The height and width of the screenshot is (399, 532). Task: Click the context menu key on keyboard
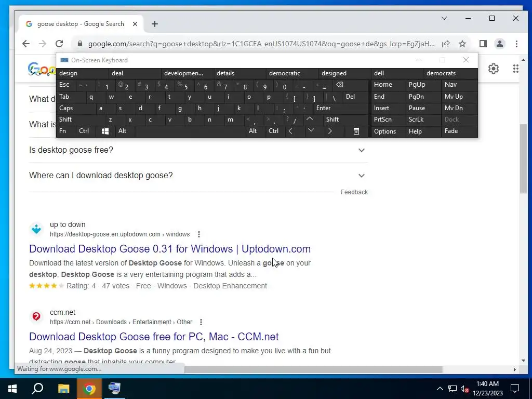(x=356, y=131)
